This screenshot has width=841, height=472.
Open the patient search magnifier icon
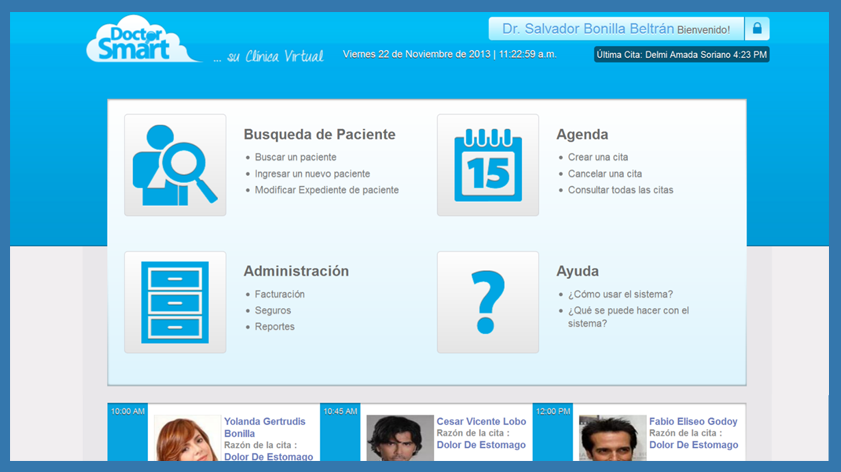point(175,165)
